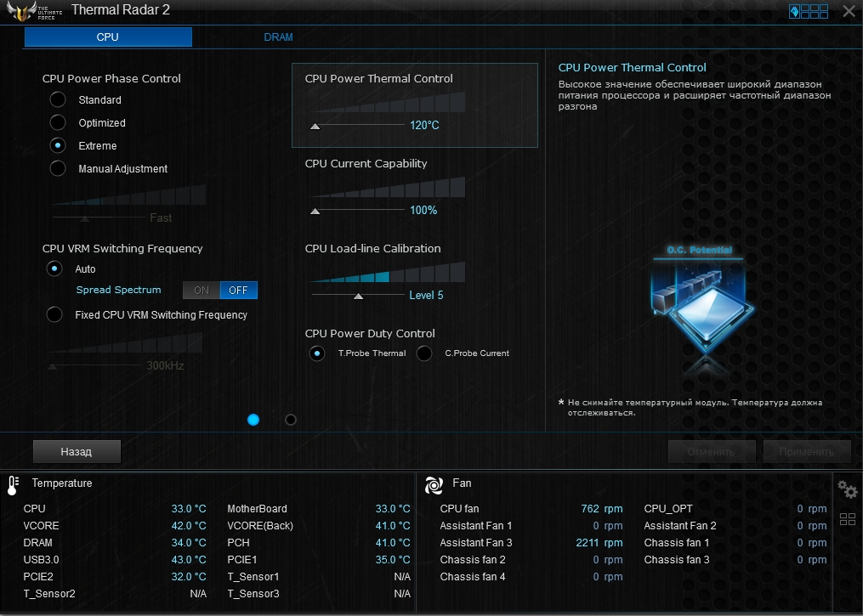The height and width of the screenshot is (616, 863).
Task: Select Auto VRM switching frequency
Action: pyautogui.click(x=54, y=269)
